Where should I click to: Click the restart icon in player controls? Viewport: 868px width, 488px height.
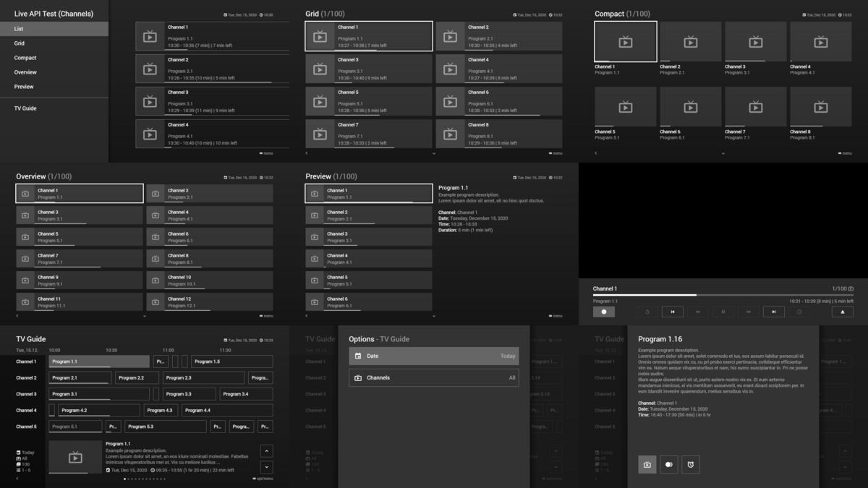click(647, 312)
